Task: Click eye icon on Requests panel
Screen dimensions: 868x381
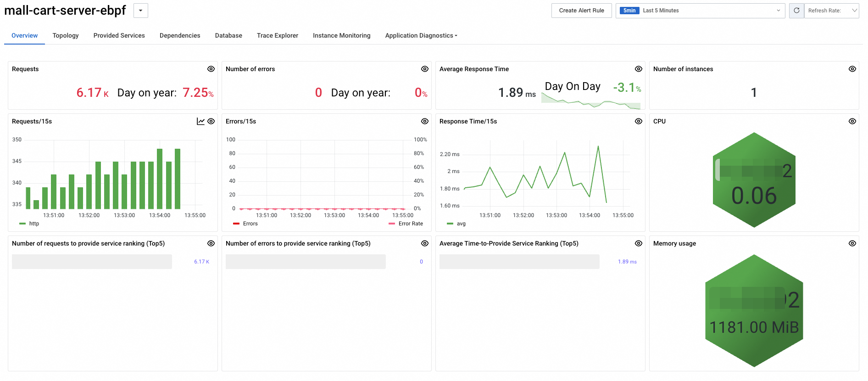Action: coord(211,69)
